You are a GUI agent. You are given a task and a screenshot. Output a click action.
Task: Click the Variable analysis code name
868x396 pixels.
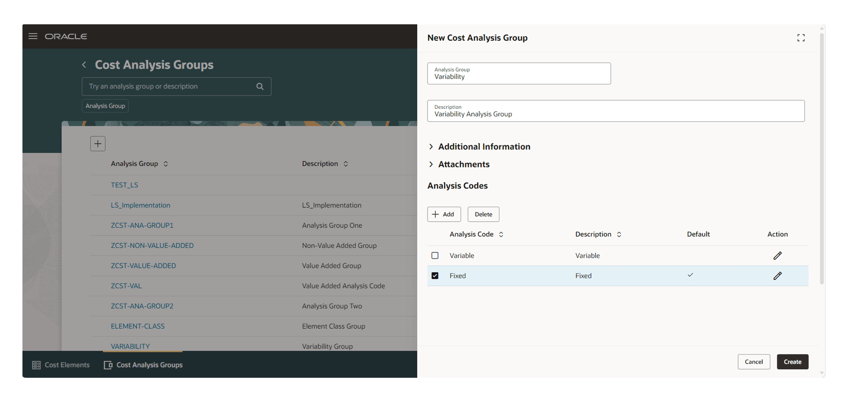[x=462, y=256]
